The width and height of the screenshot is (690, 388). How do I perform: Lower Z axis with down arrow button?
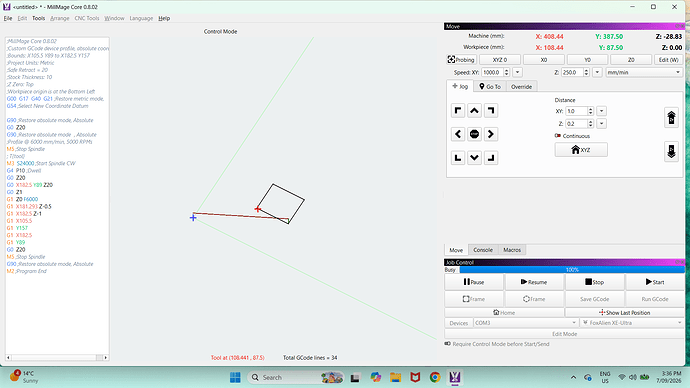(x=671, y=151)
